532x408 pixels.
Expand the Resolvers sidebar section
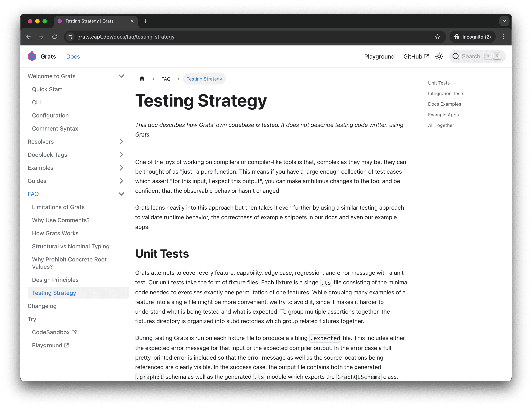point(121,142)
